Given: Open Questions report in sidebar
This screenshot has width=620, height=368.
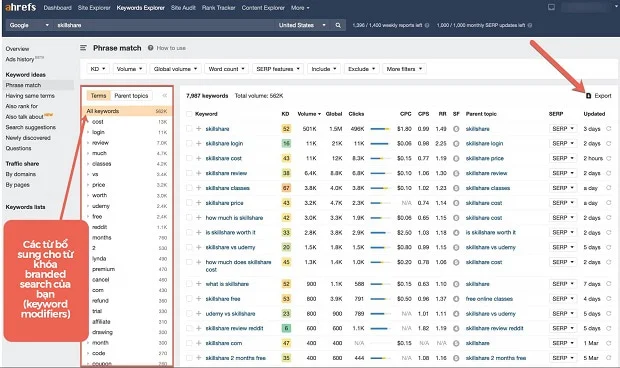Looking at the screenshot, I should pos(18,148).
